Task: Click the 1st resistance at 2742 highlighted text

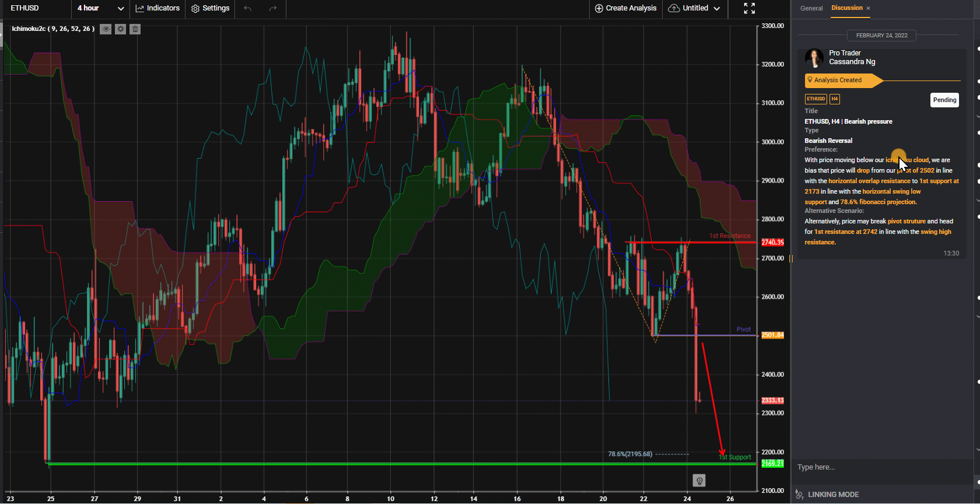Action: 846,232
